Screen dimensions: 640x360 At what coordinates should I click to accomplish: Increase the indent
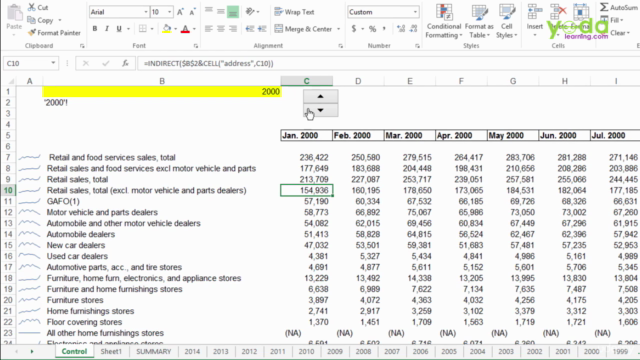coord(262,29)
